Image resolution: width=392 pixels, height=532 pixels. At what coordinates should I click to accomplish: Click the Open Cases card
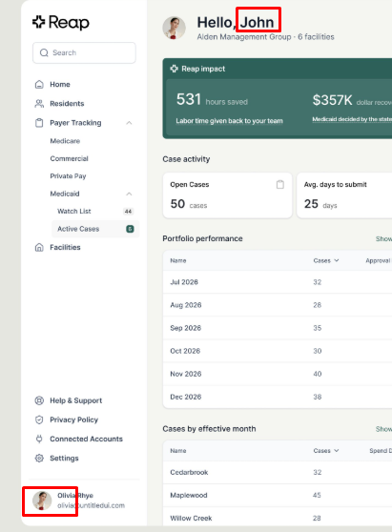click(227, 195)
